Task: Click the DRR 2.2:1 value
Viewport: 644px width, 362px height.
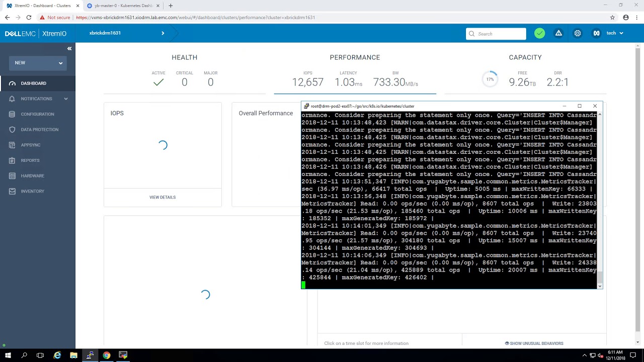Action: coord(557,82)
